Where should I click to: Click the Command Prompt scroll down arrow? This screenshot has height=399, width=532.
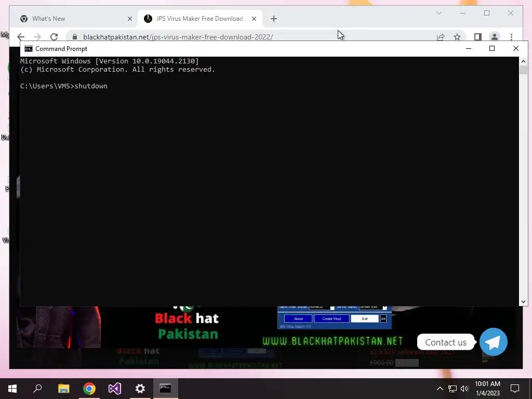tap(523, 302)
